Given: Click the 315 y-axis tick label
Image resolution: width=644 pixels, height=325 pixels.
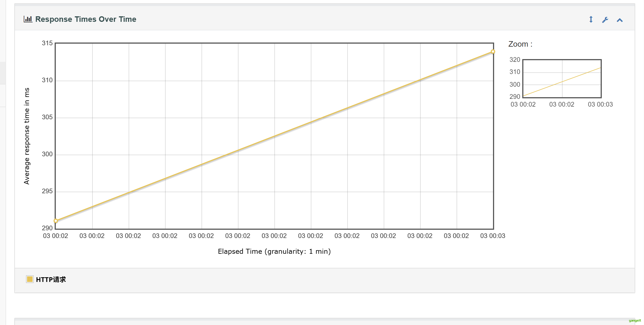Looking at the screenshot, I should point(47,43).
